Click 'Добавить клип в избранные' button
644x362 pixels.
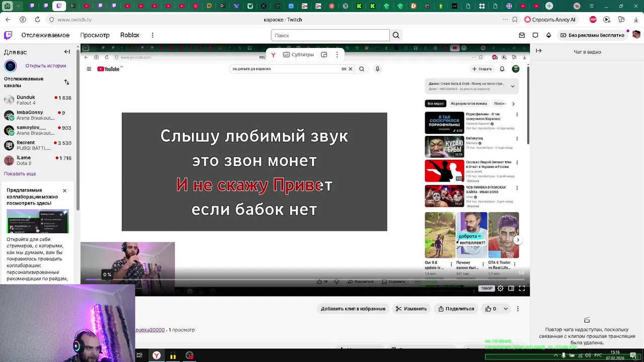click(x=353, y=309)
